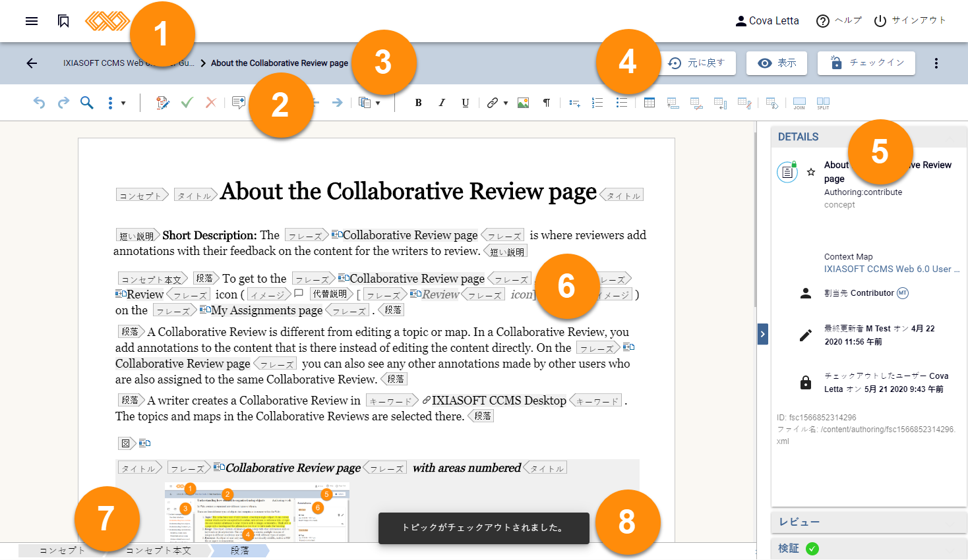This screenshot has height=560, width=968.
Task: Click the green validation check badge
Action: pyautogui.click(x=812, y=548)
